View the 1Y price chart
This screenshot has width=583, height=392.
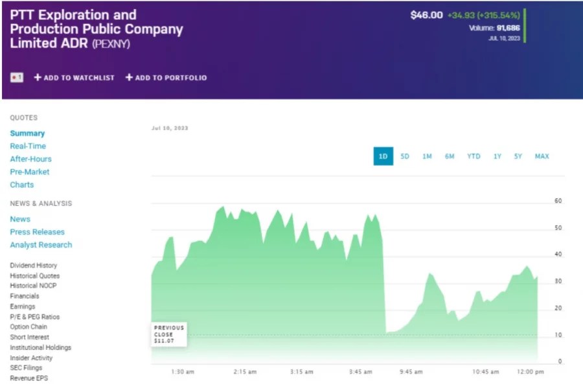click(496, 156)
